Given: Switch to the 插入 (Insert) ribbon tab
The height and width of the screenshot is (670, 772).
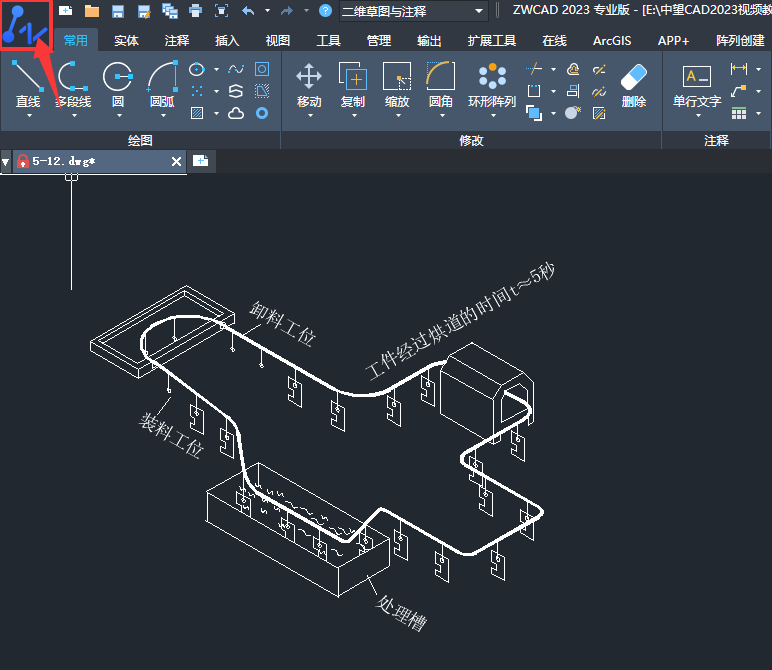Looking at the screenshot, I should (x=227, y=41).
